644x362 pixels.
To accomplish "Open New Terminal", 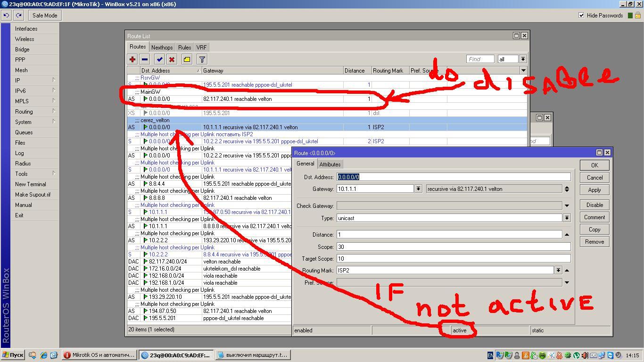I will (35, 184).
